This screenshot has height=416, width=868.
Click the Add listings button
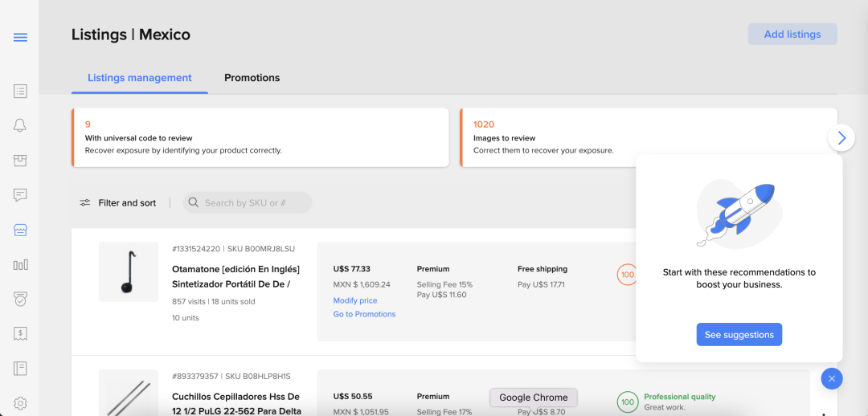tap(792, 35)
